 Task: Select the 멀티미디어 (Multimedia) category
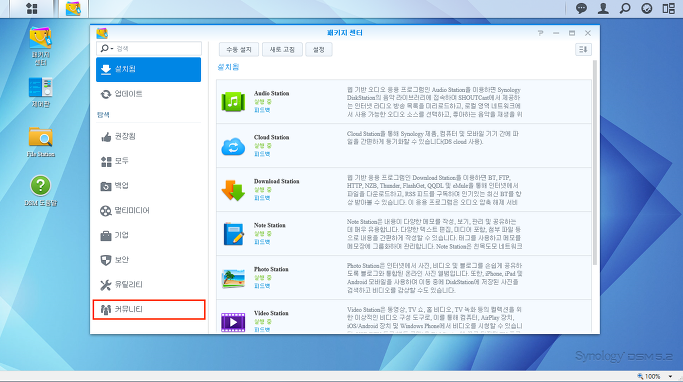coord(149,211)
